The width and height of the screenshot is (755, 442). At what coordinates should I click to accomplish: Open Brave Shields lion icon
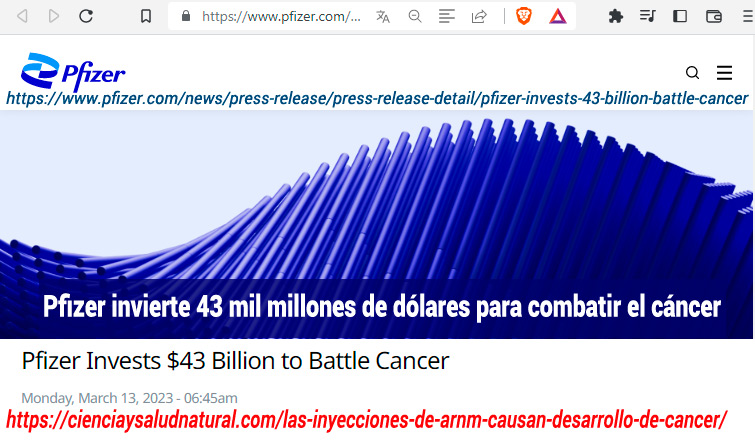(x=523, y=16)
